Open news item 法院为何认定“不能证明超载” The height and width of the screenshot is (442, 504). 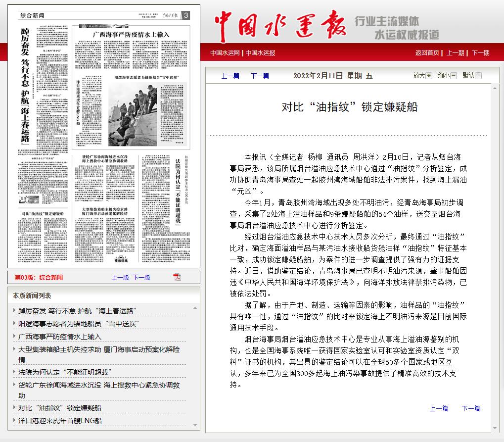(x=65, y=372)
